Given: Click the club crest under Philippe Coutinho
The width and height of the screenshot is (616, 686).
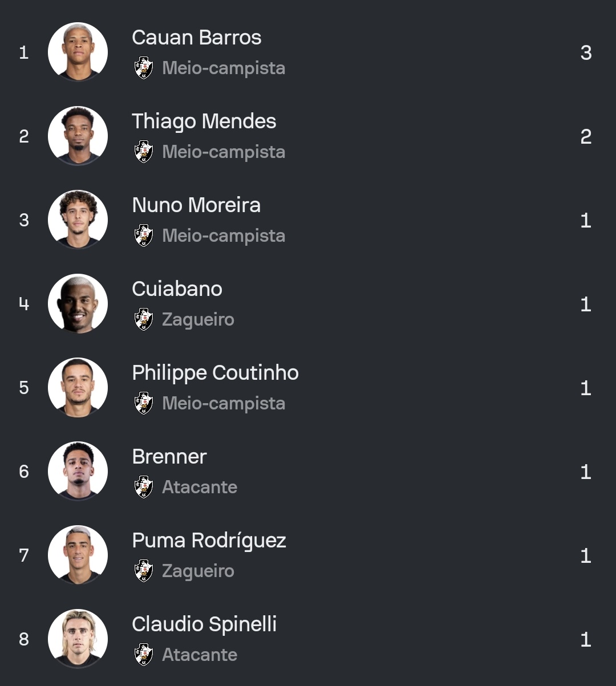Looking at the screenshot, I should pos(143,403).
